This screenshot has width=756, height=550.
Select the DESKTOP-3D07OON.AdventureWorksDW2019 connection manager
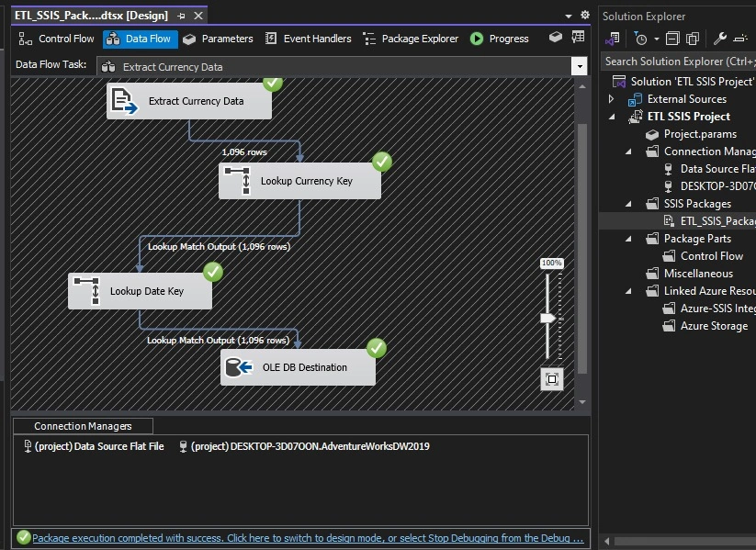304,446
